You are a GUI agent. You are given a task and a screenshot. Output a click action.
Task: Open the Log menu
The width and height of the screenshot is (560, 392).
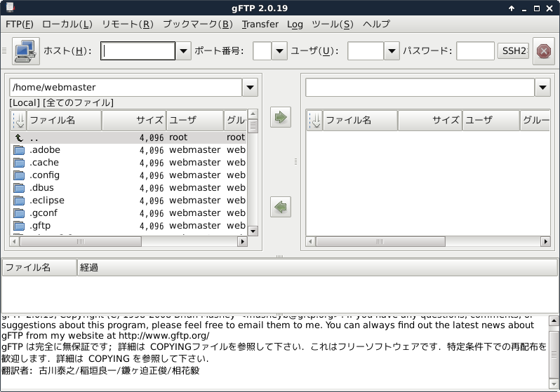pos(295,25)
